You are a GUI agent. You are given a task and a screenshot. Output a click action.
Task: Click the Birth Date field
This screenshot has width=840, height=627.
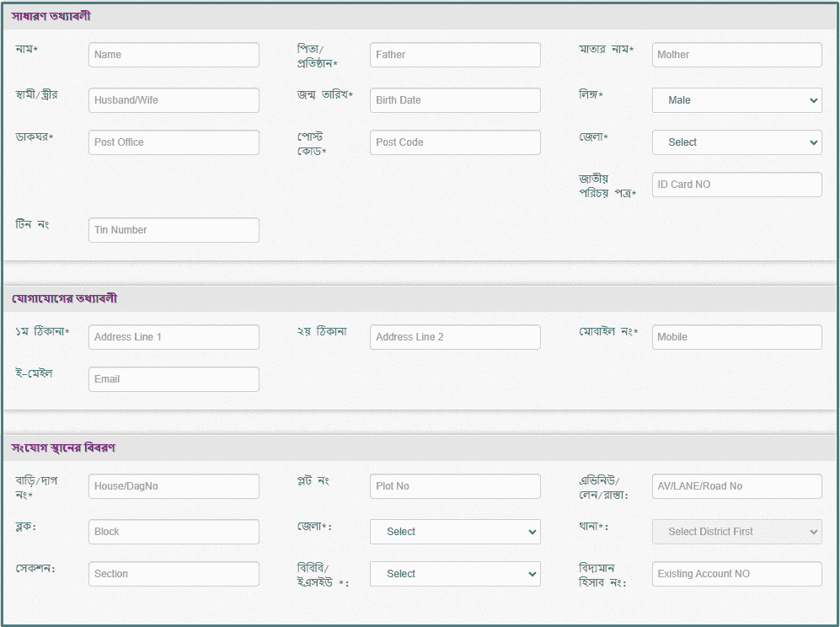click(455, 100)
